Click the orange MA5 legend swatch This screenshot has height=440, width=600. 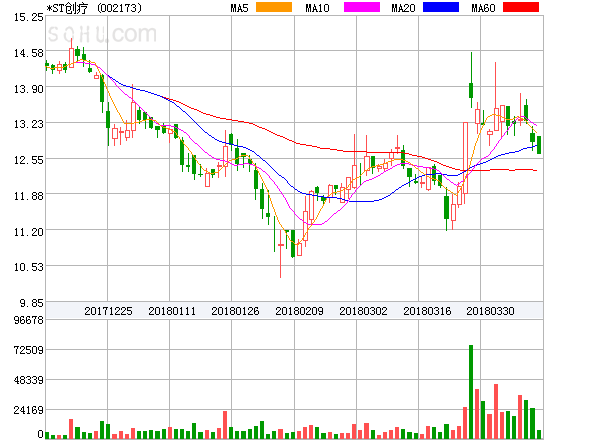point(274,7)
